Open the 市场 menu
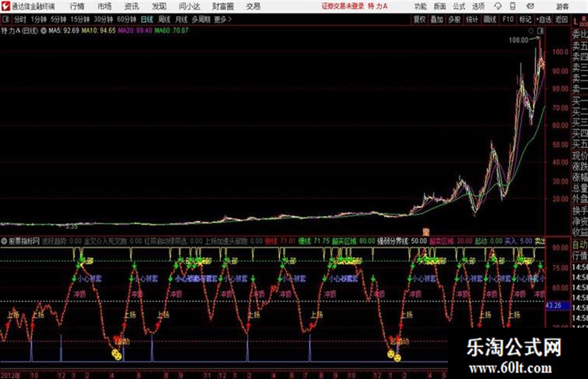The width and height of the screenshot is (588, 379). 105,6
